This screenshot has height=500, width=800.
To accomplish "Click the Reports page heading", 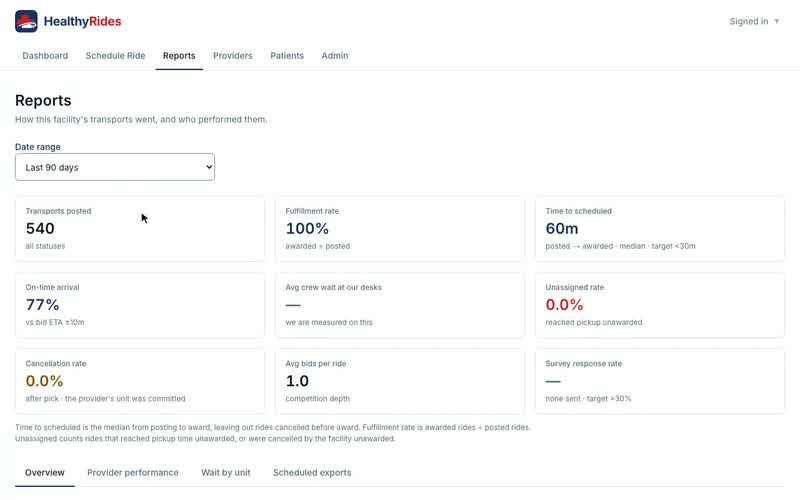I will click(43, 101).
